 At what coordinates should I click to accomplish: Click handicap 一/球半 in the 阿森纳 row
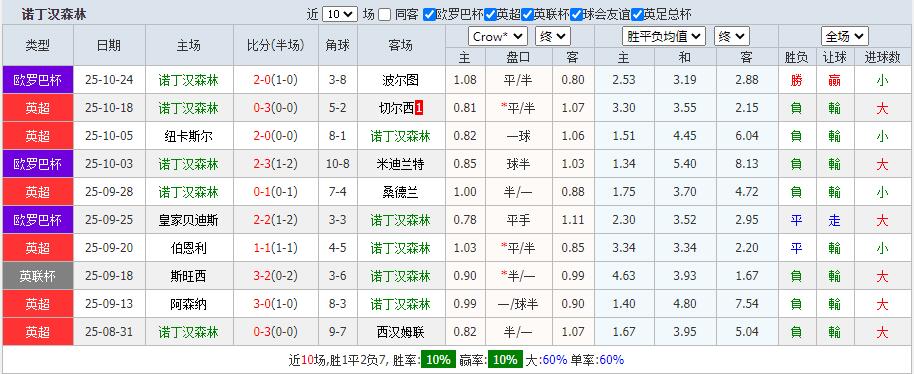coord(518,304)
